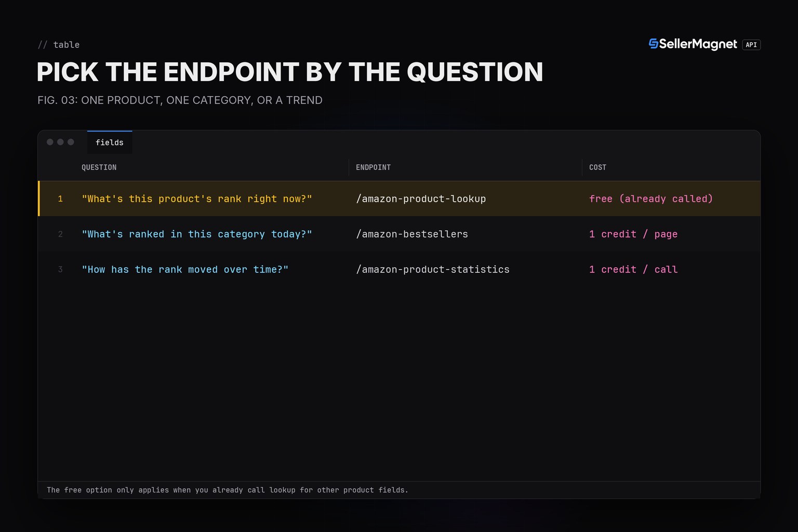798x532 pixels.
Task: Click the "PICK THE ENDPOINT BY THE QUESTION" heading
Action: coord(290,72)
